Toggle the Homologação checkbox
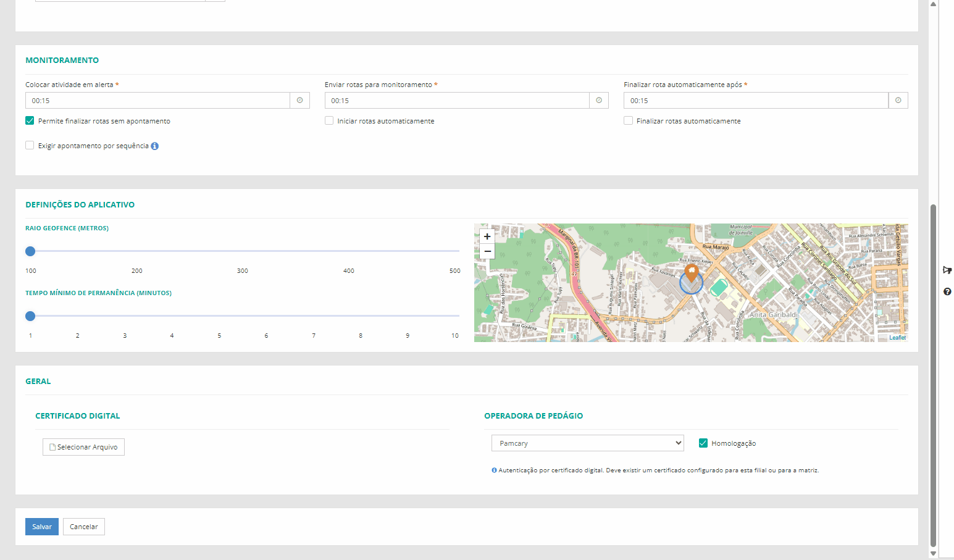The height and width of the screenshot is (560, 954). point(703,443)
